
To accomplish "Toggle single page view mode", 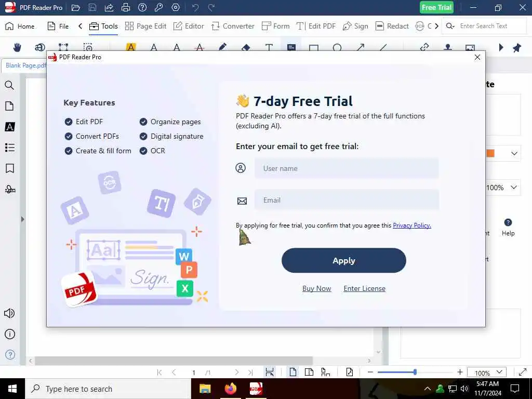I will point(293,372).
